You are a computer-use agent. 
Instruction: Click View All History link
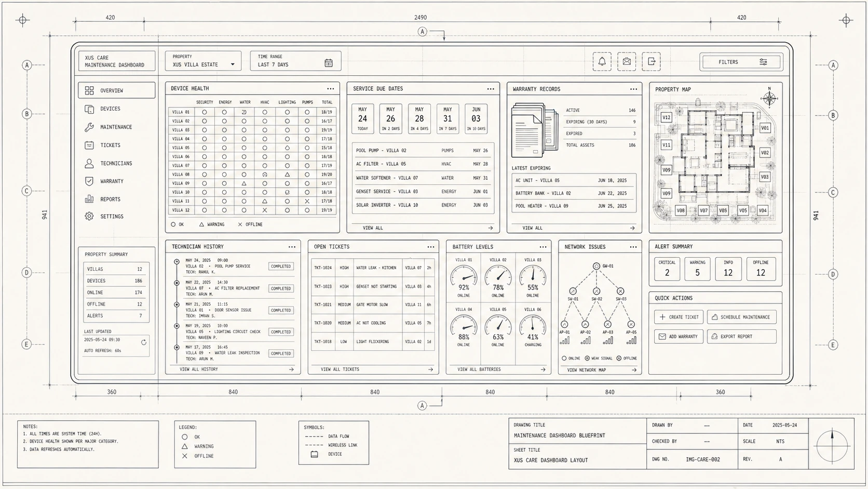pyautogui.click(x=199, y=369)
